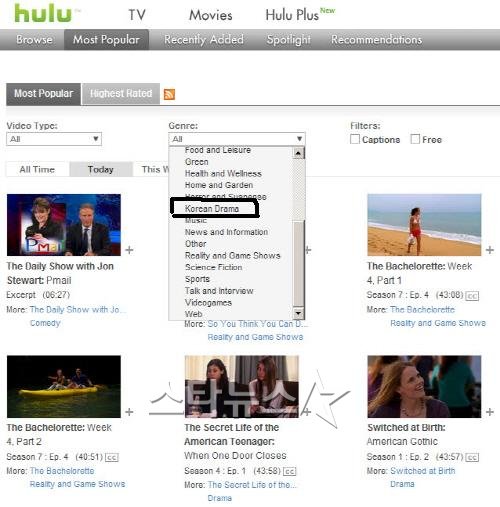
Task: Select Talk and Interview genre
Action: pyautogui.click(x=219, y=291)
